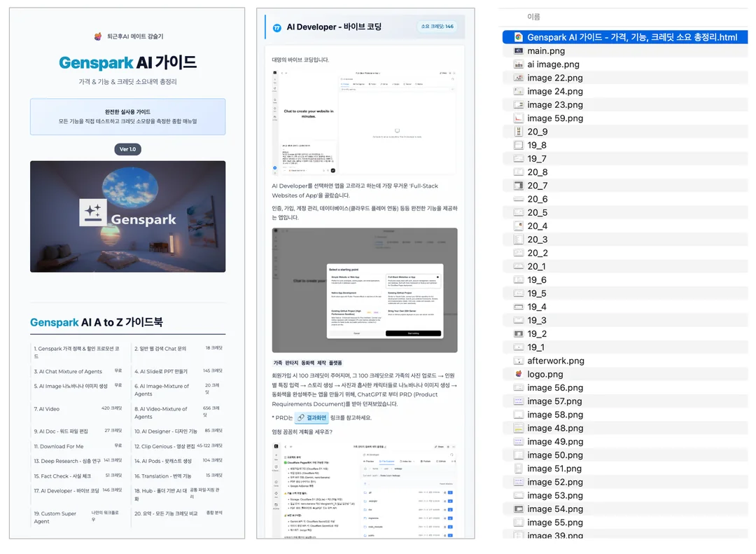756x554 pixels.
Task: Select the 19_1 file in list
Action: pos(536,347)
